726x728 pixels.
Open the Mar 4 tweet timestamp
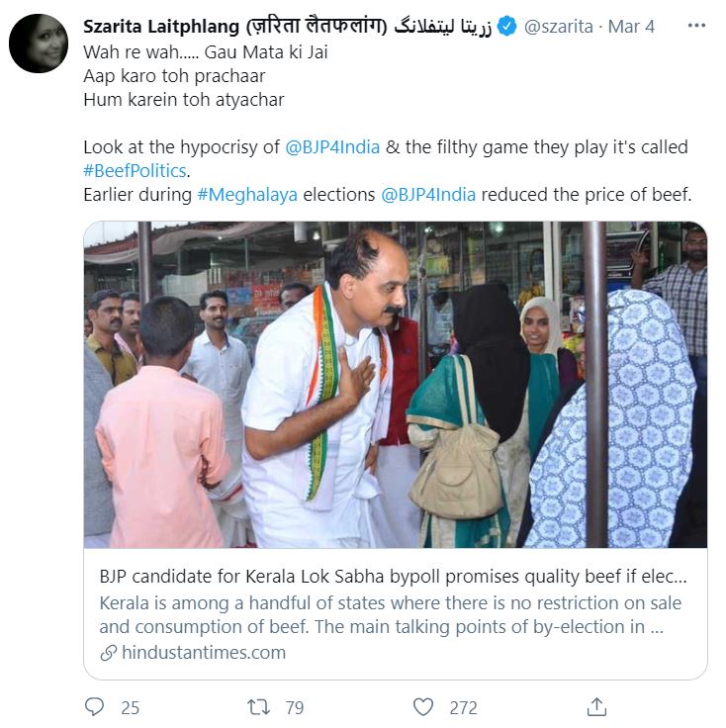pyautogui.click(x=631, y=27)
